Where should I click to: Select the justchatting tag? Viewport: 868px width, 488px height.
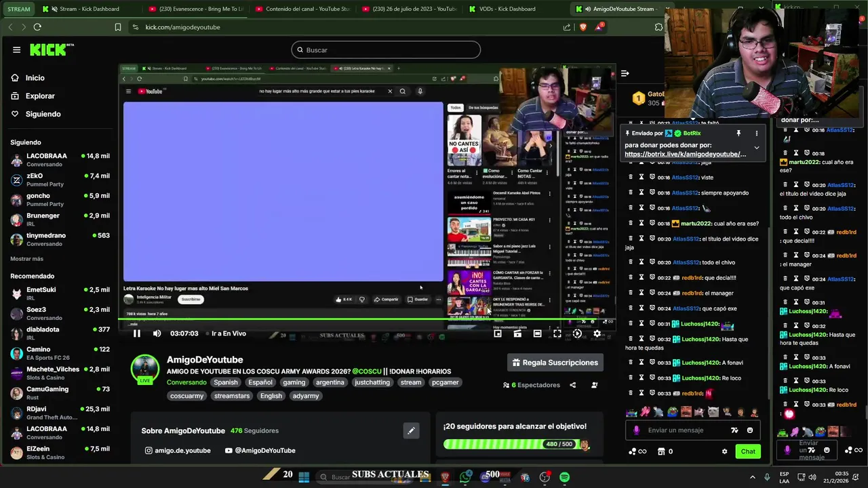click(x=372, y=382)
